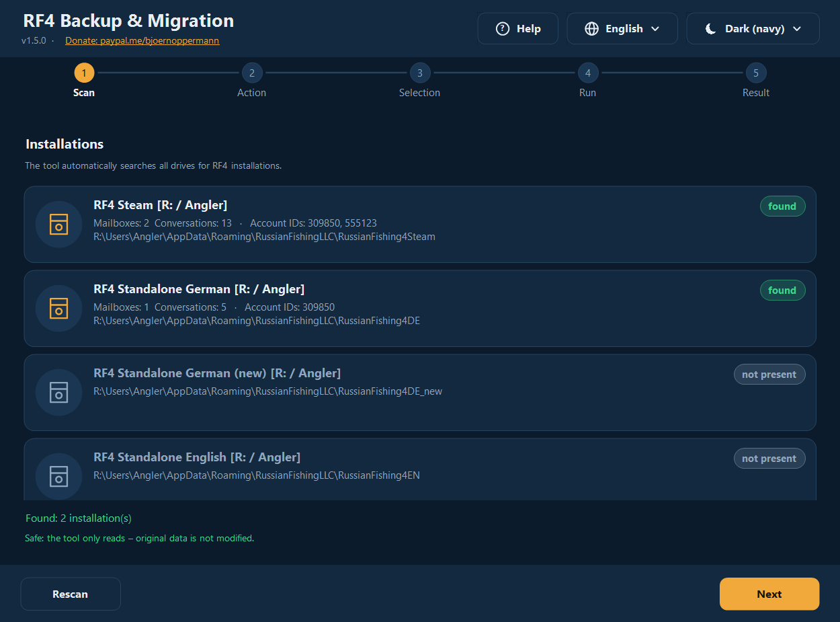Screen dimensions: 840x622
Task: Click the RF4 Standalone English disk icon
Action: click(58, 477)
